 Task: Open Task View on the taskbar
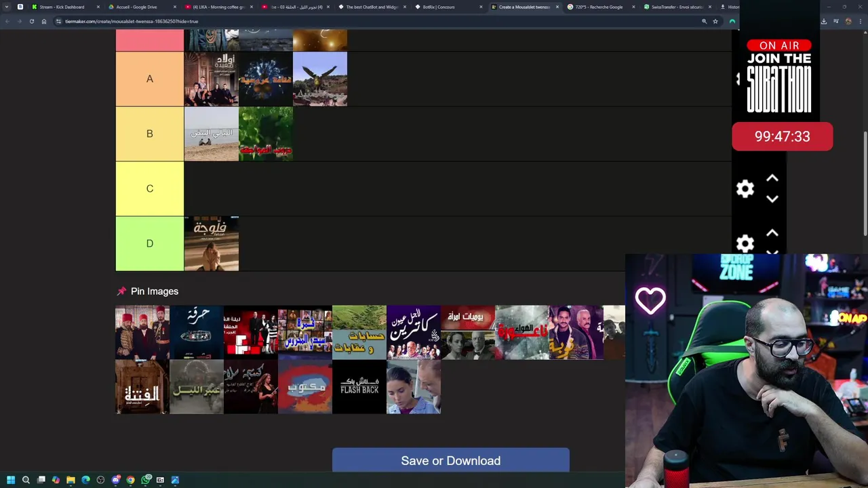pos(41,480)
